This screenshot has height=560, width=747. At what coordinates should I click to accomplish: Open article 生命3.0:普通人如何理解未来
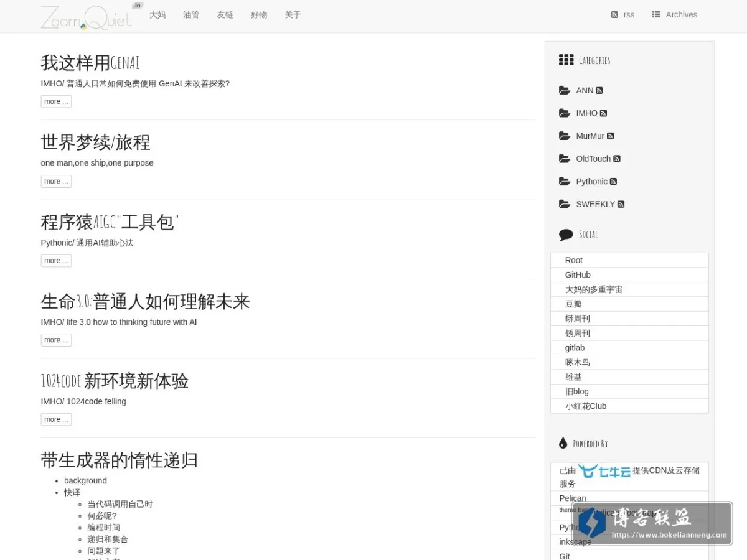click(x=145, y=302)
